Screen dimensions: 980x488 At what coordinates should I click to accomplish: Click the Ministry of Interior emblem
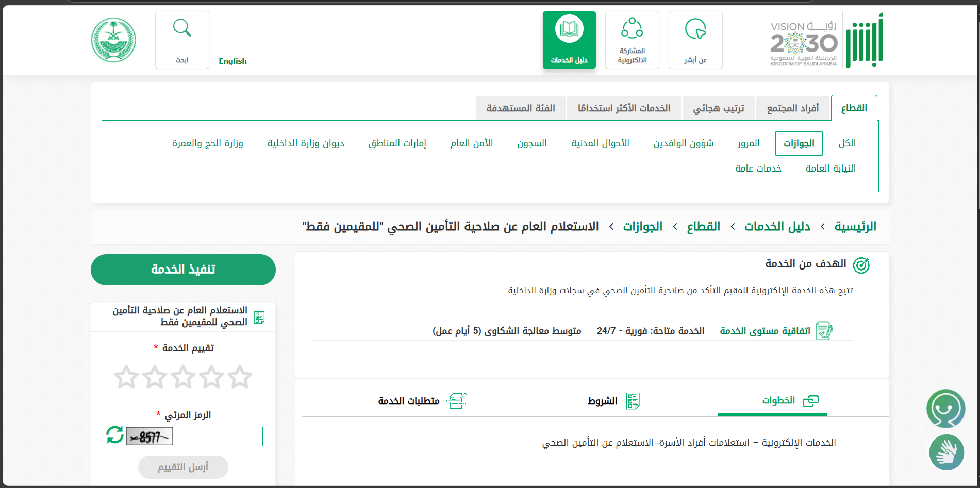click(113, 40)
